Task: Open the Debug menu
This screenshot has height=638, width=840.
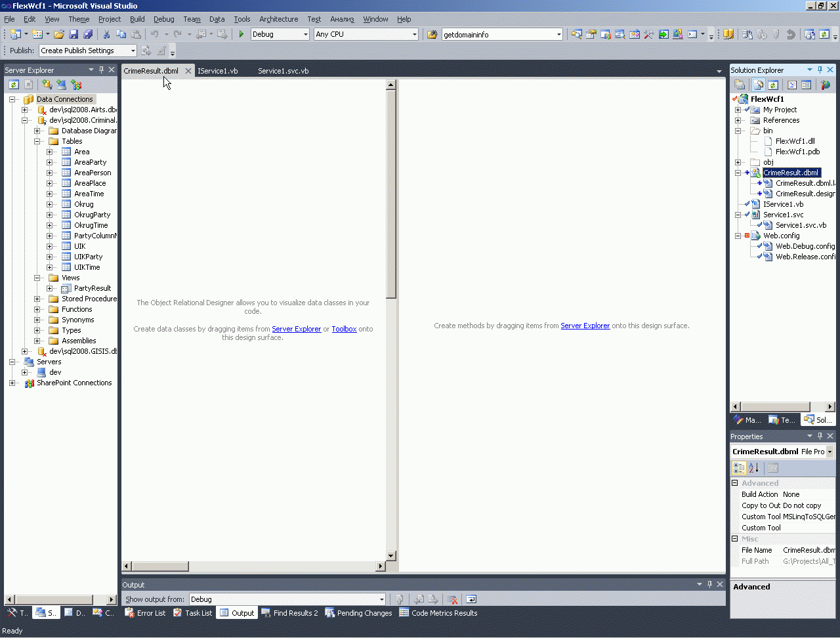Action: click(x=164, y=19)
